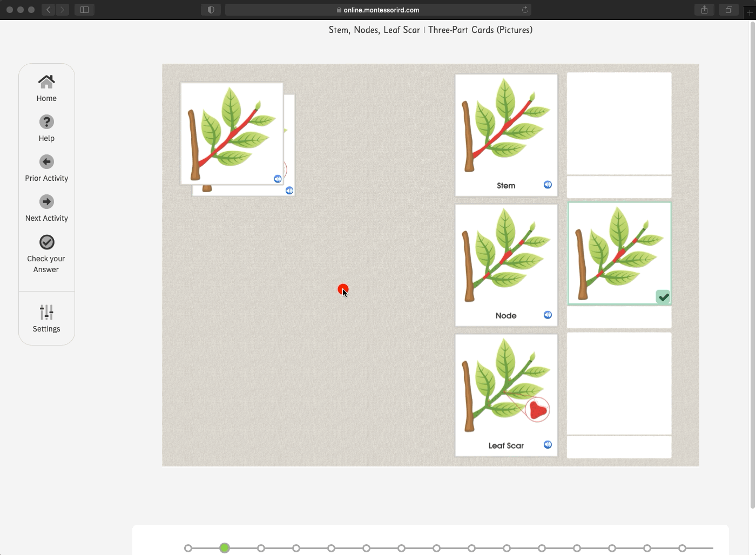The width and height of the screenshot is (756, 555).
Task: Click the empty label slot beside Stem
Action: 619,187
